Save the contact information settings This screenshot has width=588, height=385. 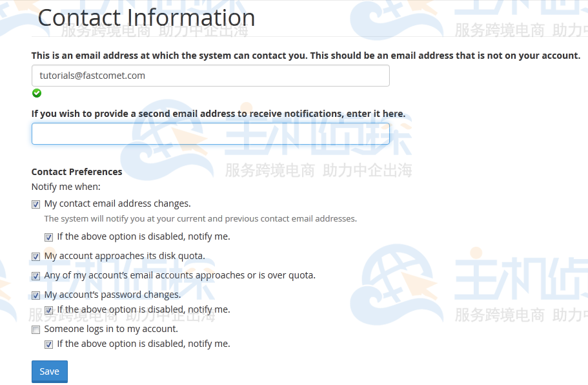click(x=50, y=371)
